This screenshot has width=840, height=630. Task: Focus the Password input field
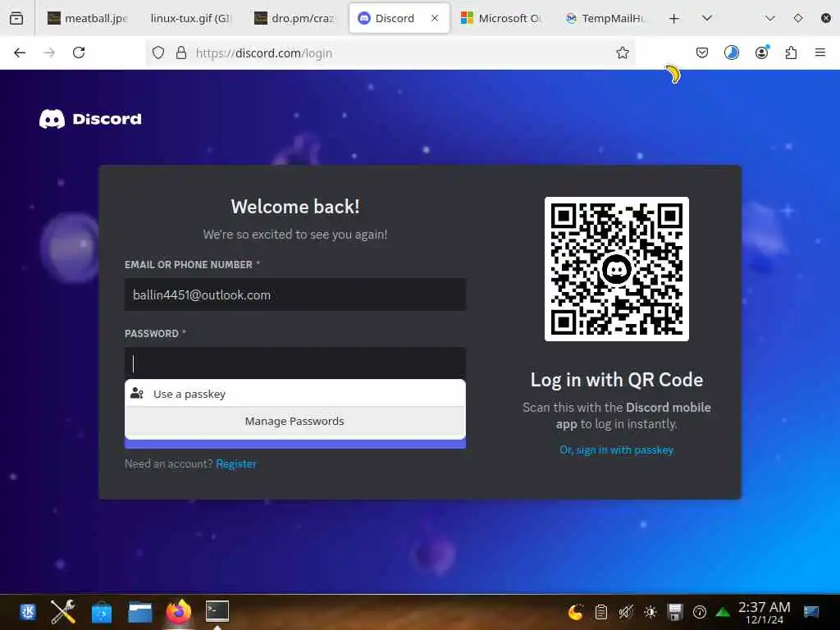tap(295, 363)
